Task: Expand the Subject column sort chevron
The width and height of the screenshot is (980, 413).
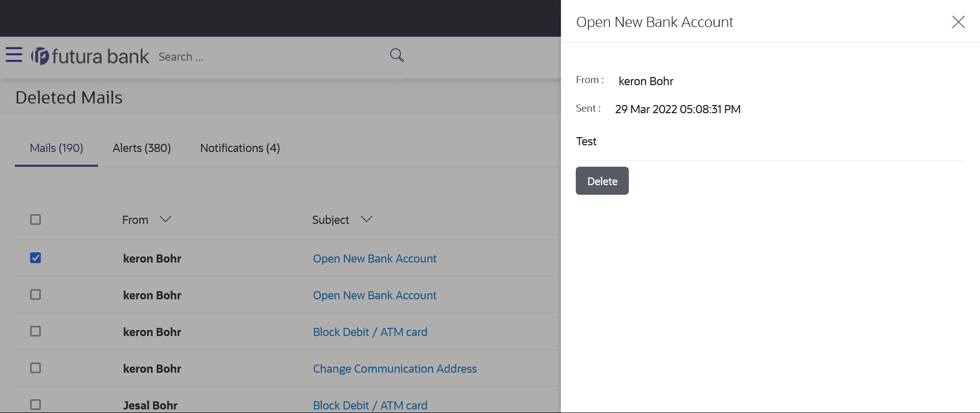Action: coord(366,219)
